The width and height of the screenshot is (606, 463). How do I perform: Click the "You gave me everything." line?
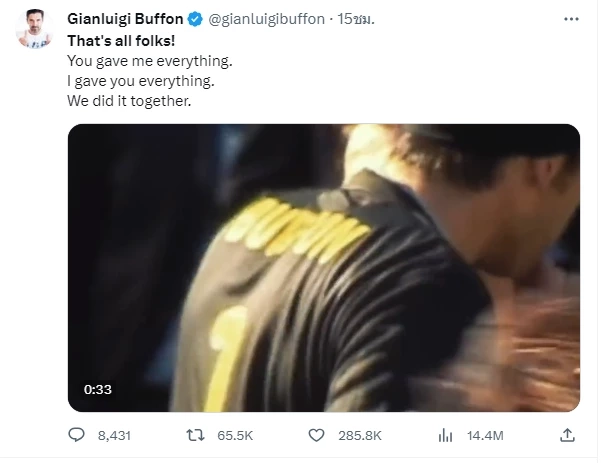(149, 61)
